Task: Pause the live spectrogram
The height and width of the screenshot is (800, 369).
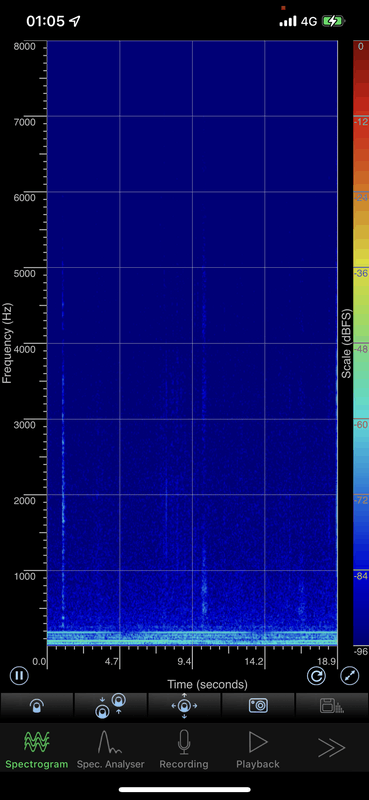Action: coord(19,676)
